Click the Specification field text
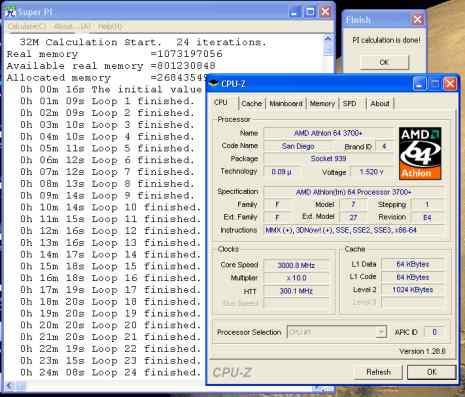 (x=353, y=192)
